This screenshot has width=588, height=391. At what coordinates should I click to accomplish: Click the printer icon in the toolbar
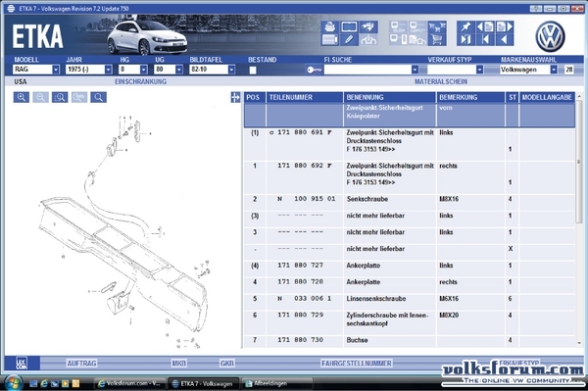[x=329, y=27]
